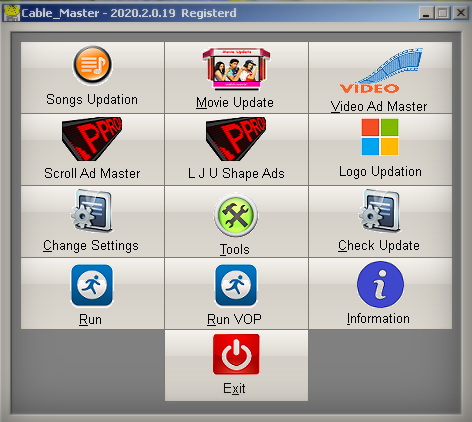Click the green Tools wrench icon

point(236,215)
